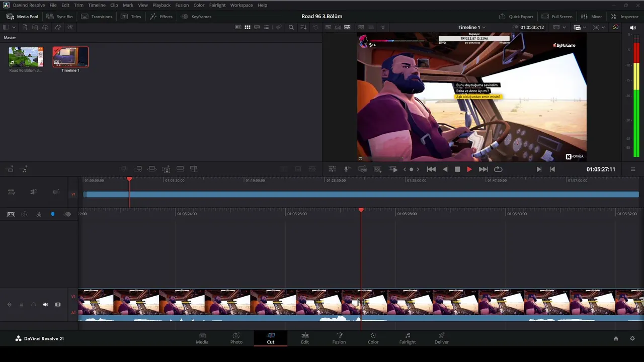
Task: Toggle the Keyframes panel
Action: click(x=196, y=17)
